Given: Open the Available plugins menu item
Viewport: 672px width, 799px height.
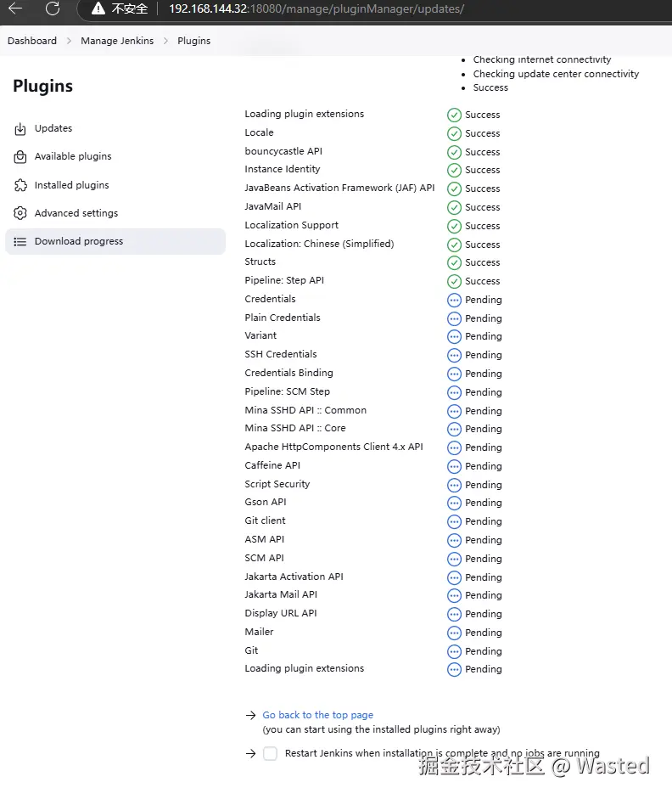Looking at the screenshot, I should pyautogui.click(x=73, y=156).
